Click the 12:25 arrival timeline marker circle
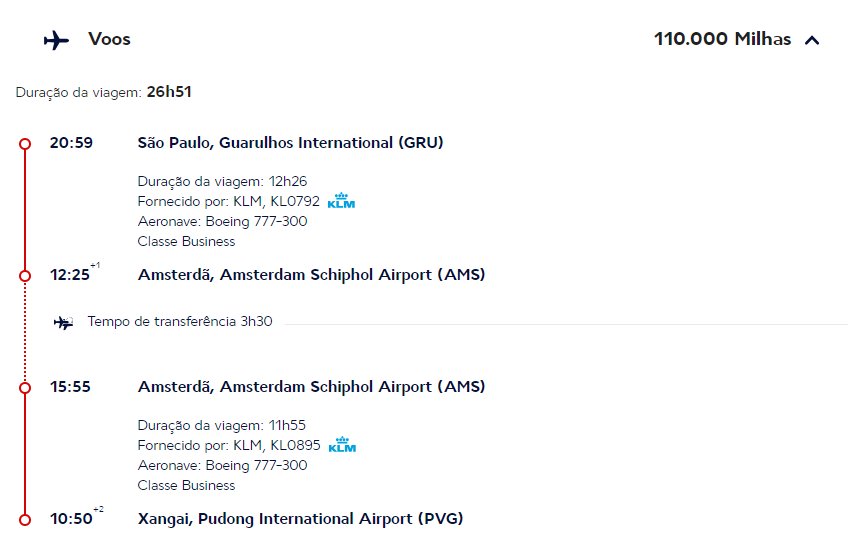This screenshot has height=548, width=863. 25,276
